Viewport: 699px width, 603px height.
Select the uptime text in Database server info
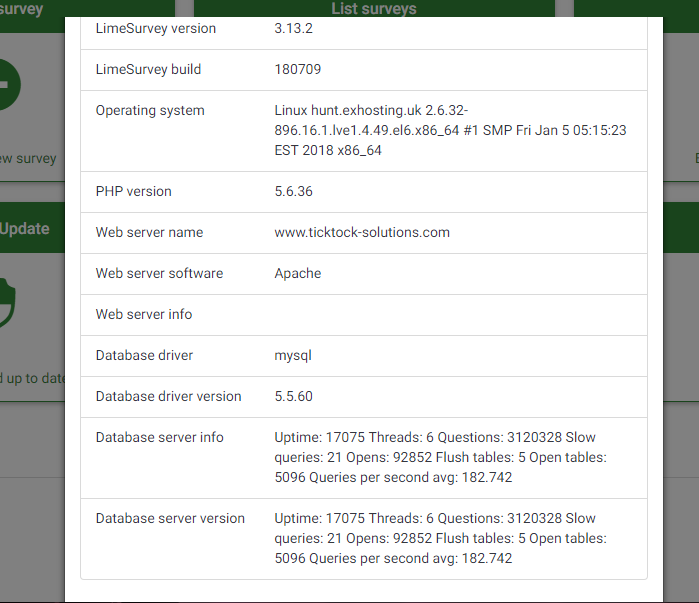click(440, 458)
